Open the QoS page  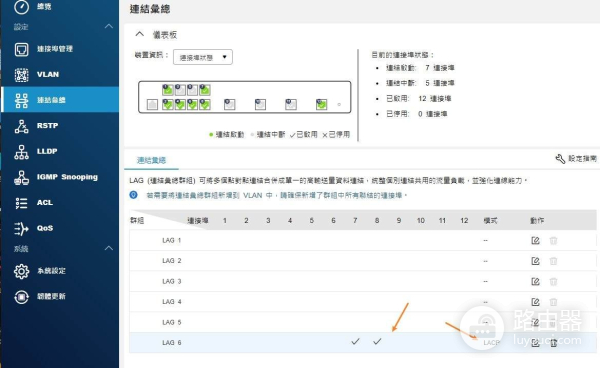34,228
